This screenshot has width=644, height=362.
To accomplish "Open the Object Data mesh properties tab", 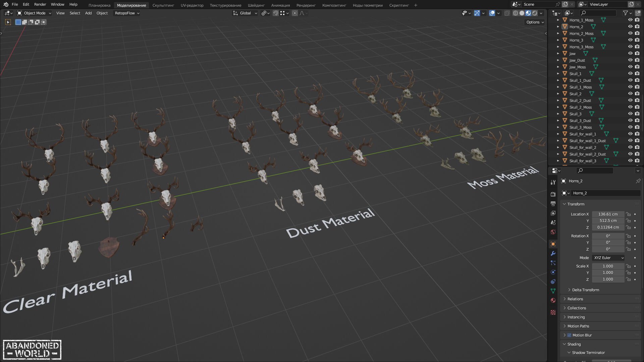I will coord(553,291).
